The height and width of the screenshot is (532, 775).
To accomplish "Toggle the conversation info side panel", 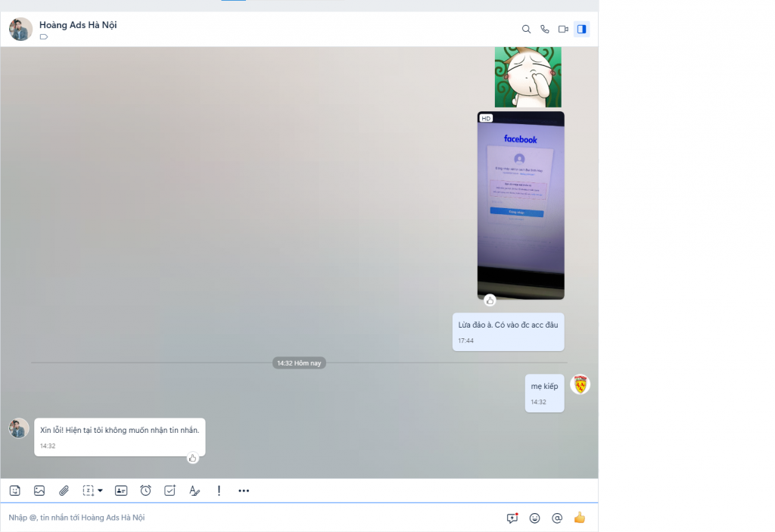I will (581, 29).
